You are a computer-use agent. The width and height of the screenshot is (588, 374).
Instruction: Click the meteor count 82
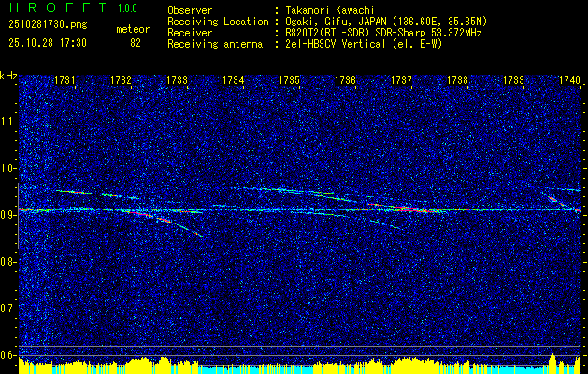[136, 43]
